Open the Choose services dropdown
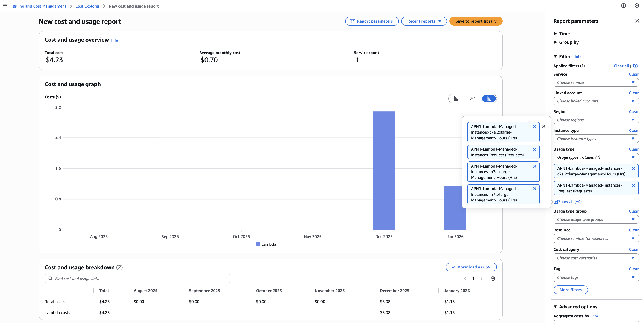The width and height of the screenshot is (644, 323). tap(596, 82)
